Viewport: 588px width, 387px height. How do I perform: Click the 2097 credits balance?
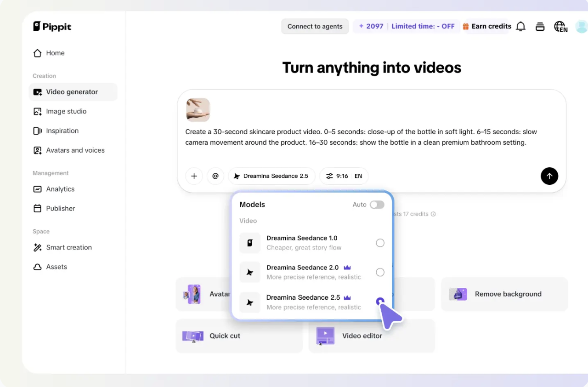click(x=371, y=26)
